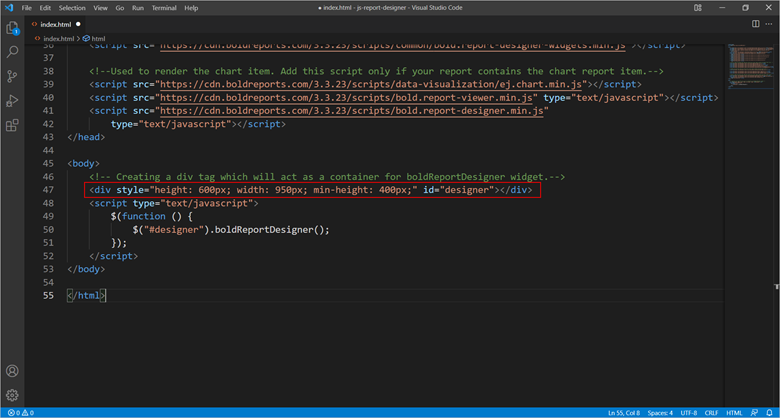
Task: Open the Edit menu
Action: (45, 8)
